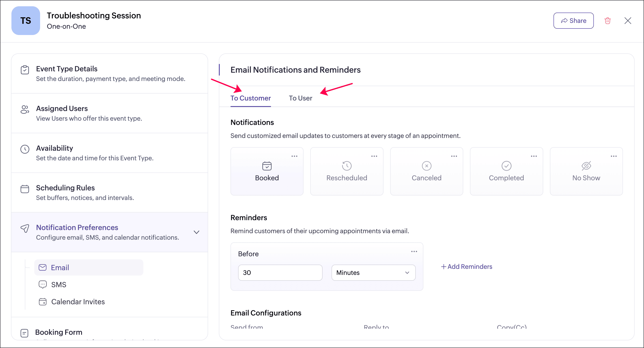The width and height of the screenshot is (644, 348).
Task: Open three-dot menu on No Show card
Action: pos(613,156)
